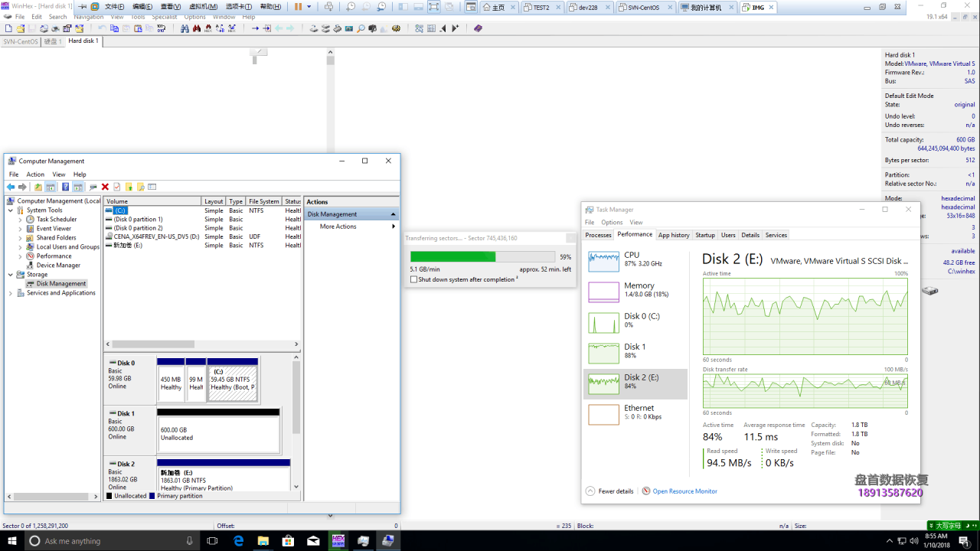Click the blue back arrow in Computer Management
Image resolution: width=980 pixels, height=551 pixels.
pos(11,187)
